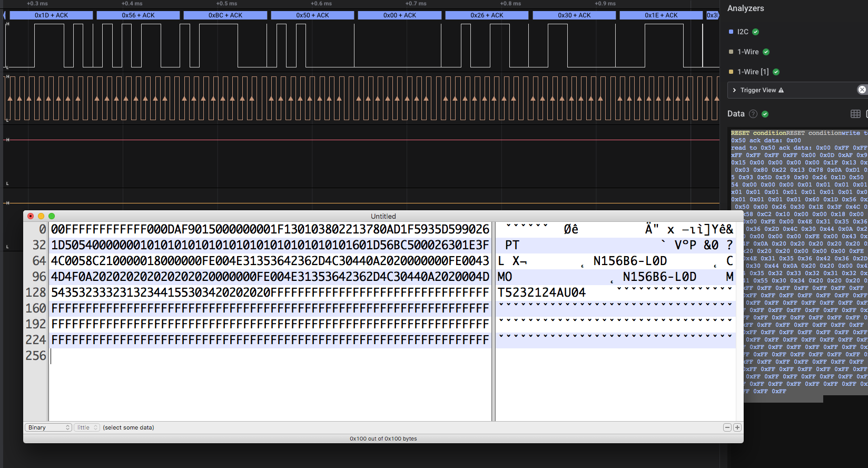Click the Trigger View warning triangle icon
This screenshot has width=868, height=468.
pos(781,91)
